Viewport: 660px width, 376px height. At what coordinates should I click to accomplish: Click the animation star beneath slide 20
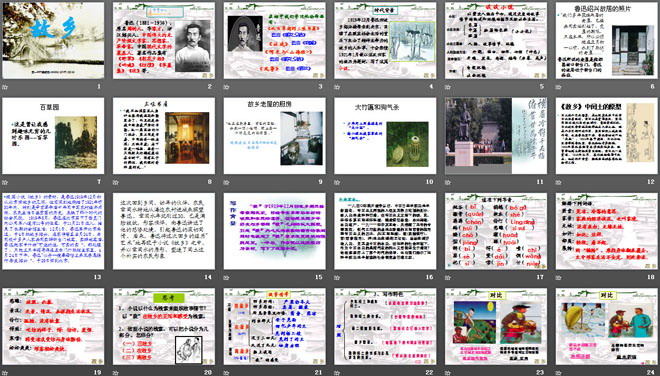(116, 373)
